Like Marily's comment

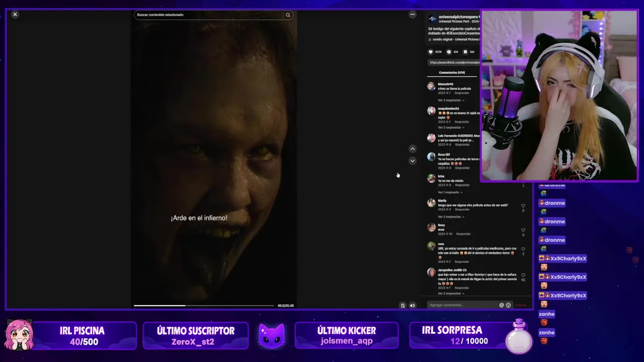coord(523,206)
